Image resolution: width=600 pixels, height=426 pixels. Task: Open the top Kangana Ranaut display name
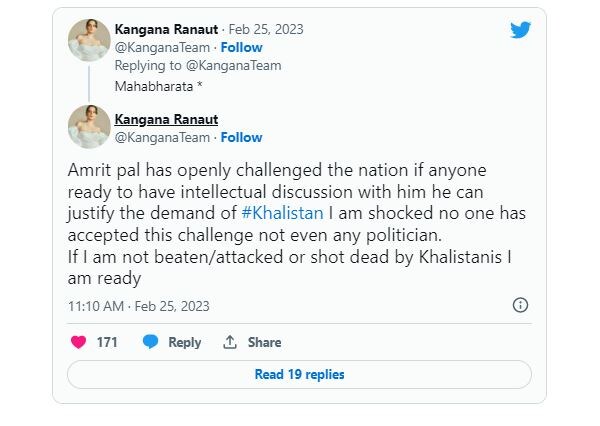tap(166, 30)
